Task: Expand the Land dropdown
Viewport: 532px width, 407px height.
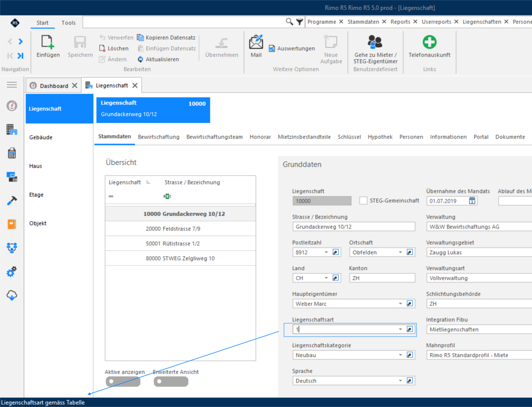Action: [326, 278]
